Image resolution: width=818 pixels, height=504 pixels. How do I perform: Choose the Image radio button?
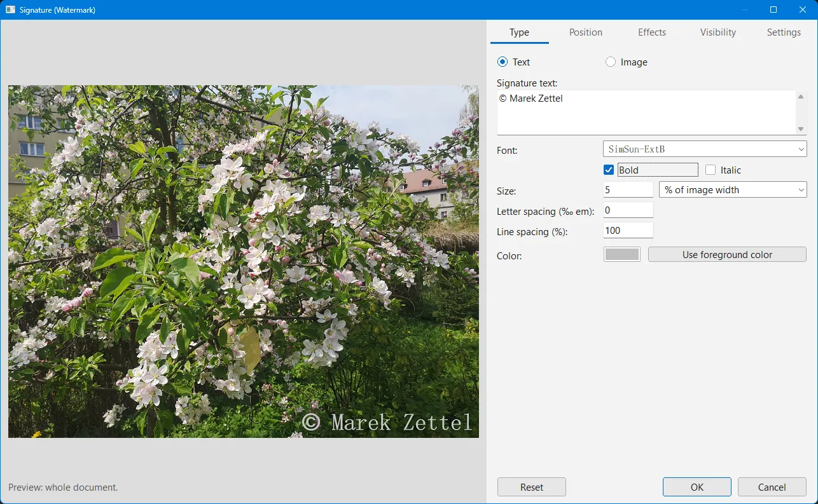611,62
